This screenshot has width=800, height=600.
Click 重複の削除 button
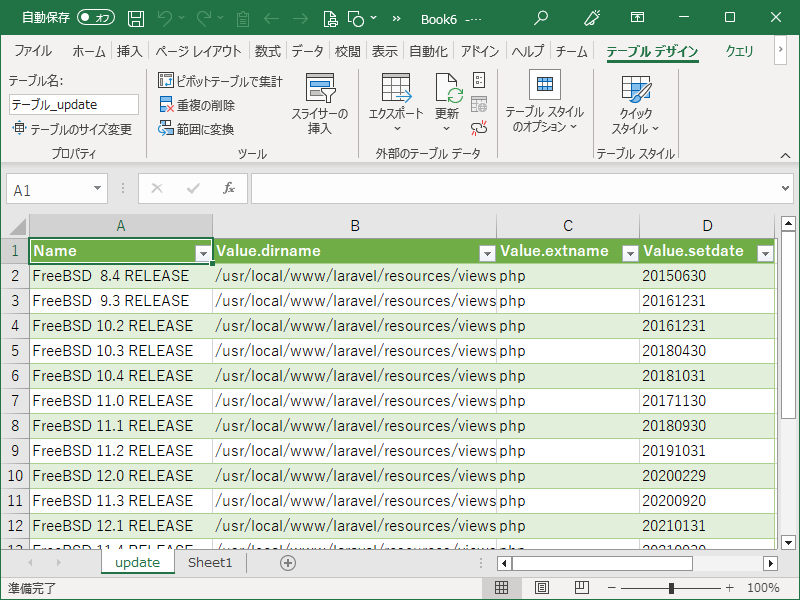pyautogui.click(x=197, y=105)
